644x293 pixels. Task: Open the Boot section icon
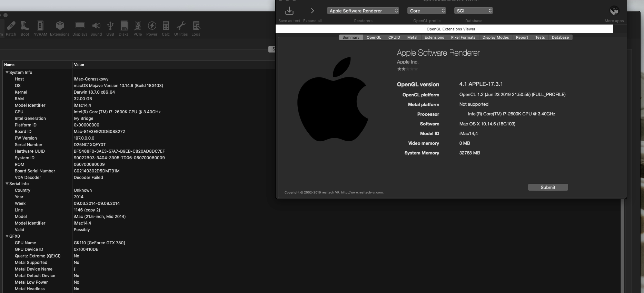click(x=25, y=28)
